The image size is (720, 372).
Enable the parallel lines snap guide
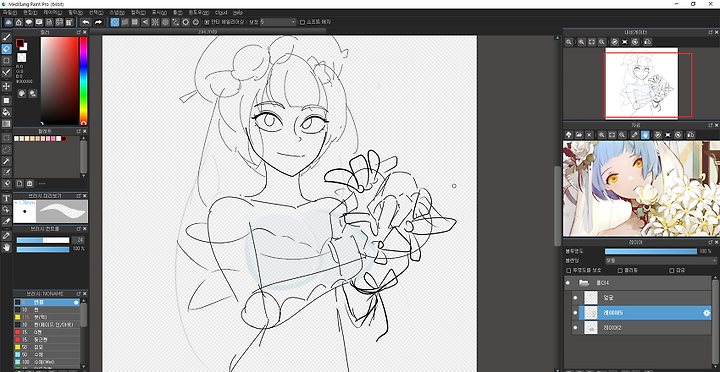(125, 22)
